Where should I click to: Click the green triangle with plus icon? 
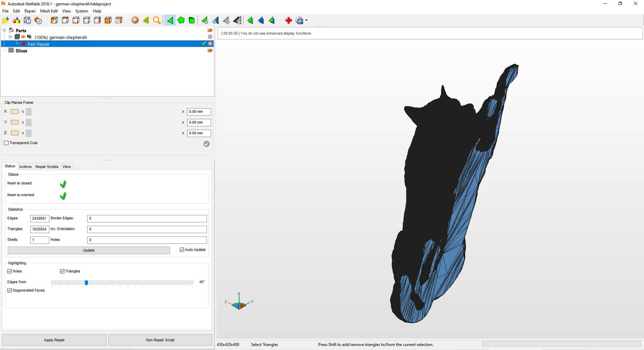point(205,20)
